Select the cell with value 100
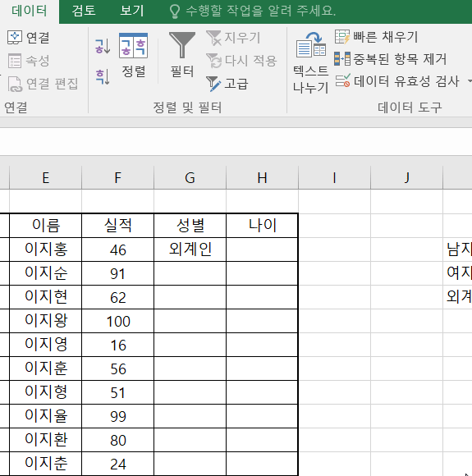The width and height of the screenshot is (472, 476). (118, 321)
